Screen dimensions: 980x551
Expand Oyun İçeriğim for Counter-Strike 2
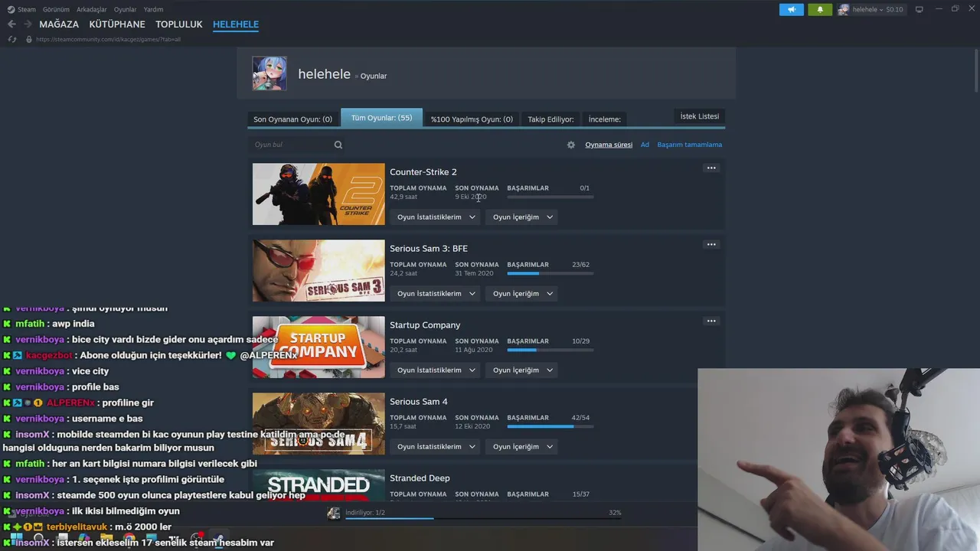click(522, 217)
